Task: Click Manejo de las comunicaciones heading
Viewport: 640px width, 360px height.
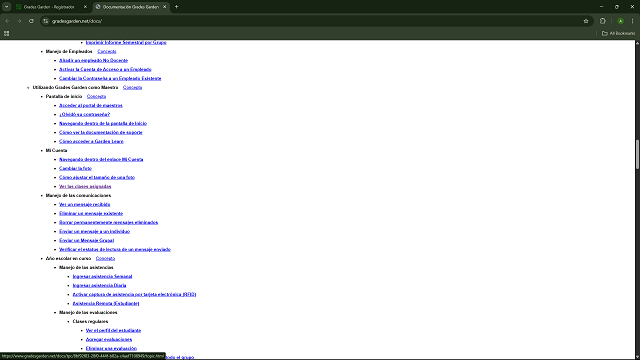Action: (x=78, y=195)
